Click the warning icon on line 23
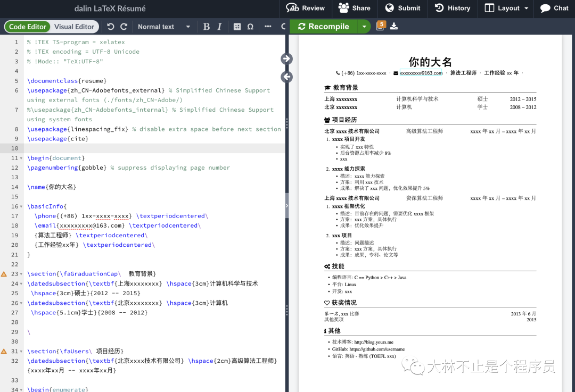This screenshot has height=392, width=575. tap(4, 274)
